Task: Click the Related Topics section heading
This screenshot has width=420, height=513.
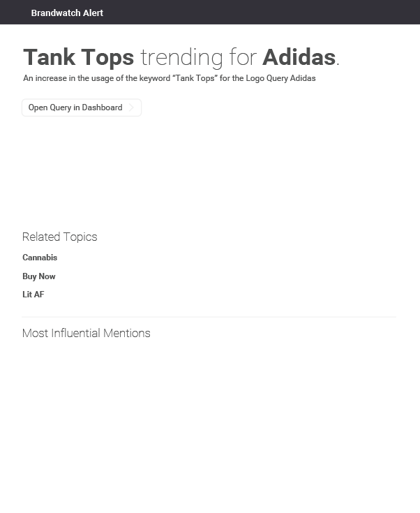Action: [60, 237]
